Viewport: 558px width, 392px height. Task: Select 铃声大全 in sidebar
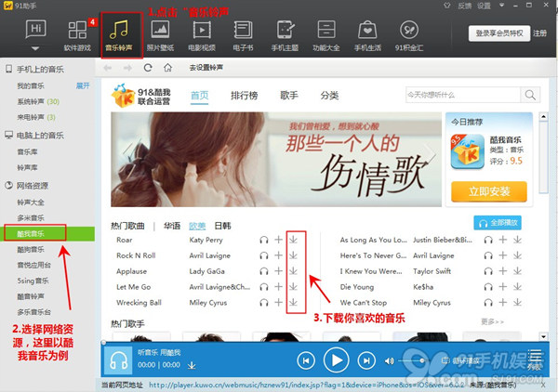[x=31, y=203]
